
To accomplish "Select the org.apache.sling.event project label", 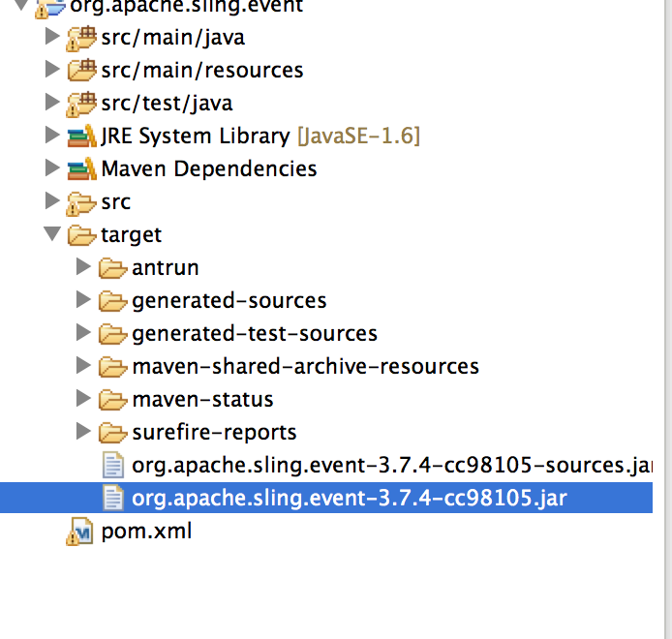I will point(187,6).
